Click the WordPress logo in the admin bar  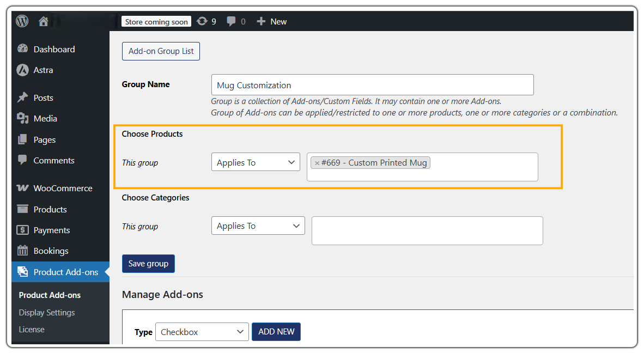tap(22, 21)
